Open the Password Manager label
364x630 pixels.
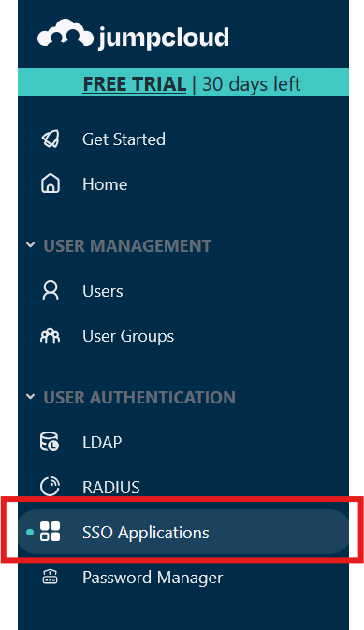pos(153,578)
